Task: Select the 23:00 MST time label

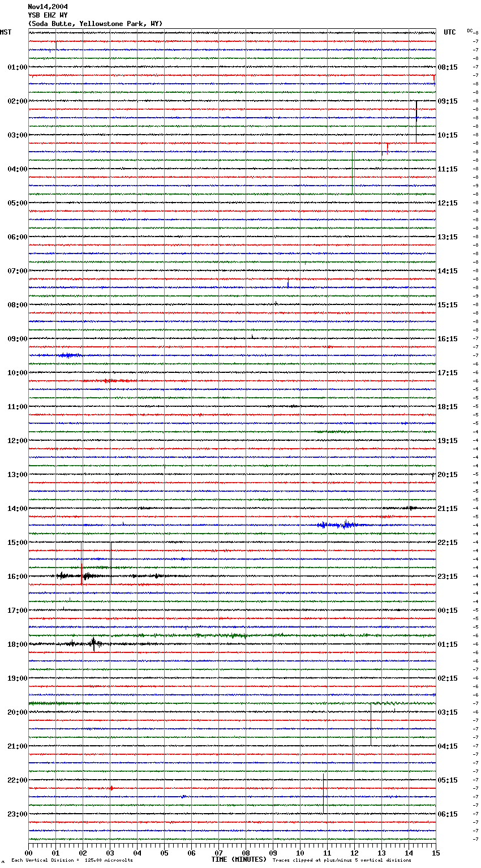Action: click(18, 814)
